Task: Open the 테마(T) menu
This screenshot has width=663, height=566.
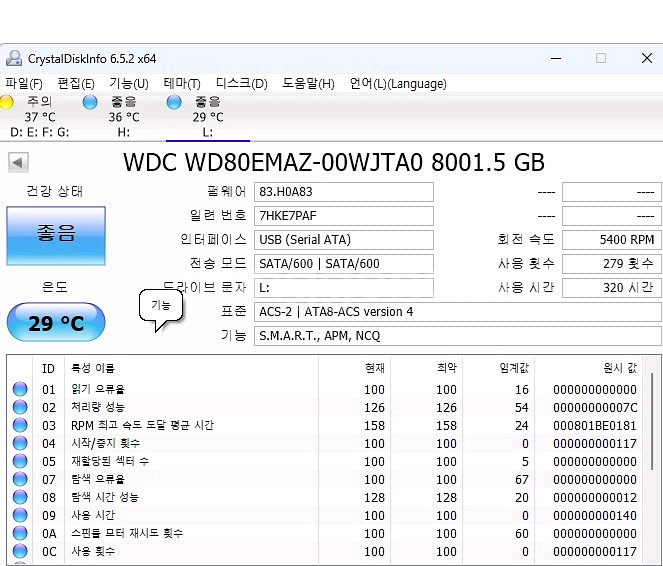Action: pos(182,84)
